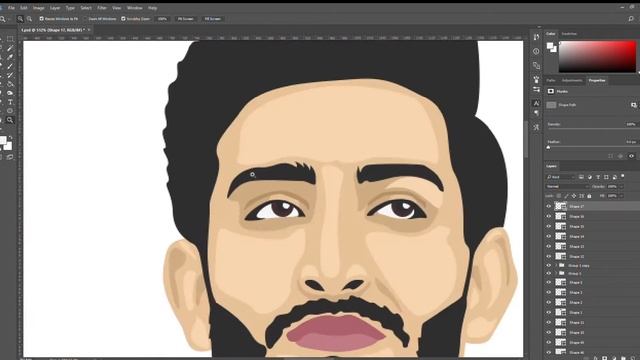Close the 1.psd document tab

pos(89,30)
